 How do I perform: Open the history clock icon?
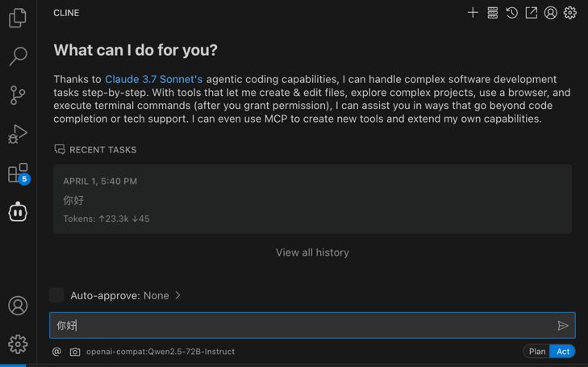[x=512, y=13]
